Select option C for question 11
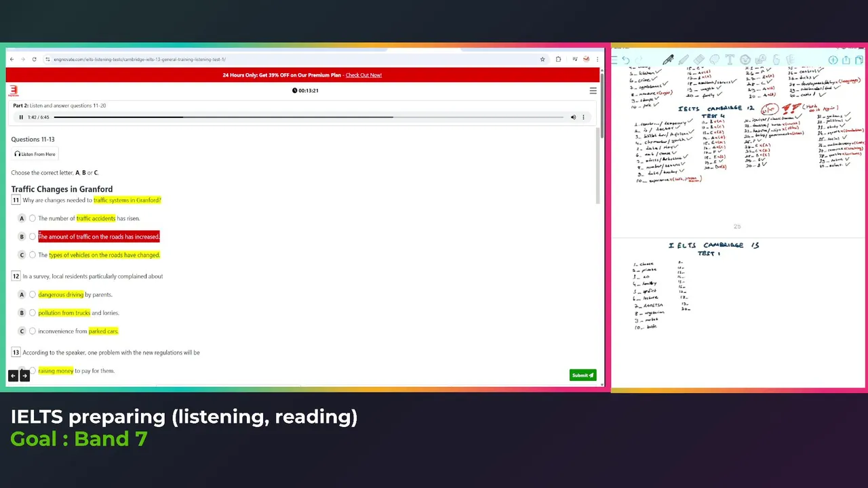 [32, 255]
